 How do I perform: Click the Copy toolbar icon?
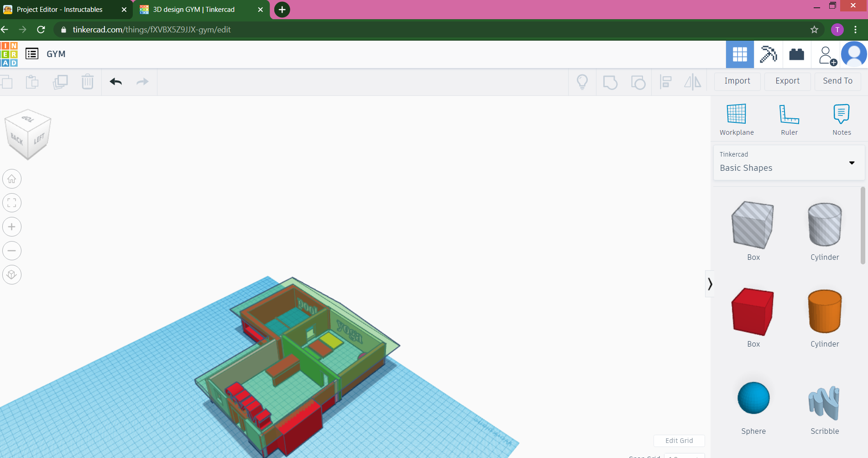point(6,82)
